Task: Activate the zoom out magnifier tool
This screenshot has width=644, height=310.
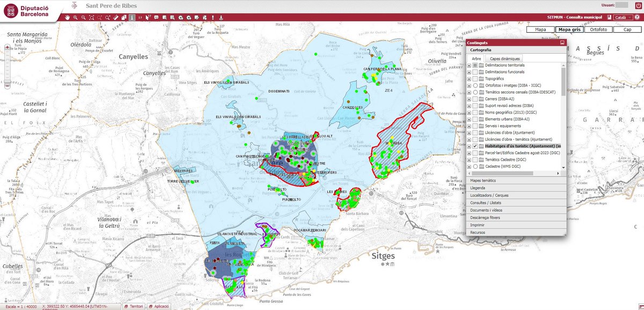Action: 84,18
